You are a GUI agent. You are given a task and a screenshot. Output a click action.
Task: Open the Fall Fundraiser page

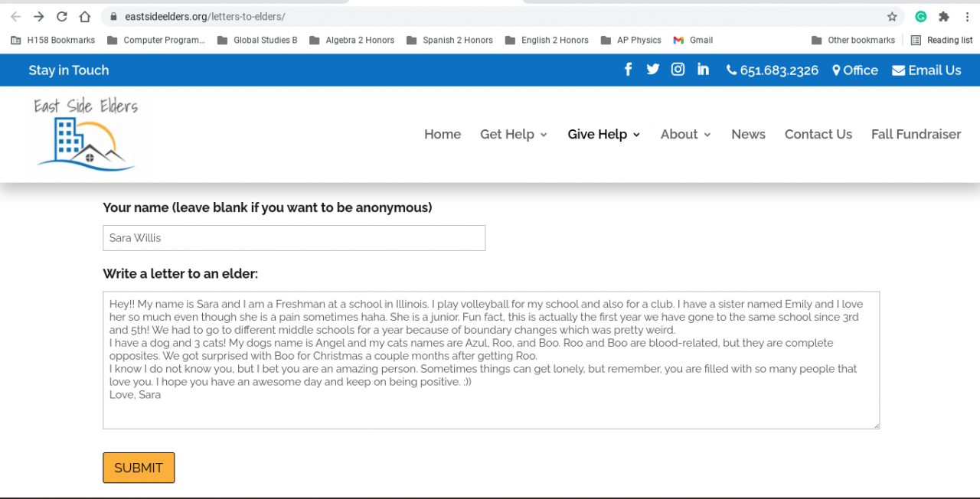pyautogui.click(x=916, y=134)
